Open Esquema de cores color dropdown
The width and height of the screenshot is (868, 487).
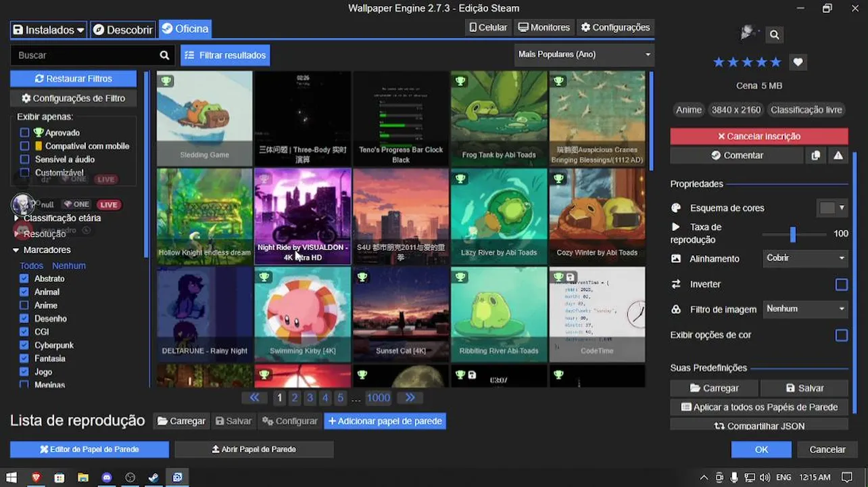tap(842, 208)
